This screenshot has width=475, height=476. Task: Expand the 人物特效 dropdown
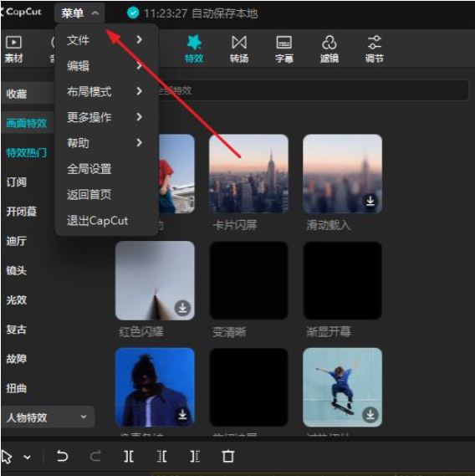pos(48,417)
